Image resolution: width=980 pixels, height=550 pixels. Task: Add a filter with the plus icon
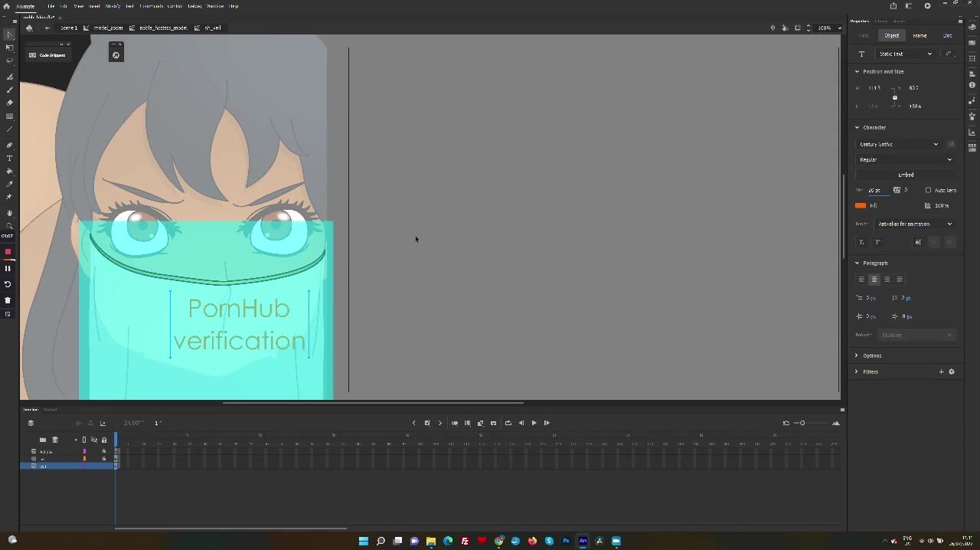(942, 372)
